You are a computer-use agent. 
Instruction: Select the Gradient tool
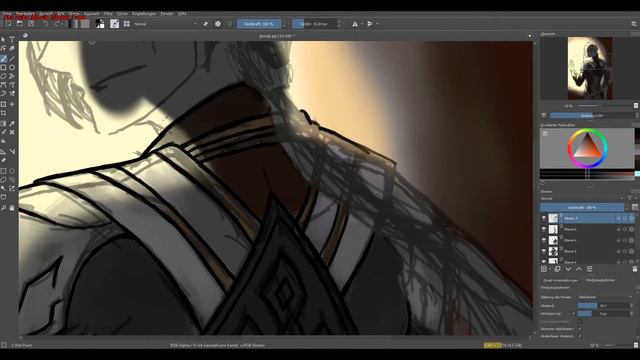[3, 123]
